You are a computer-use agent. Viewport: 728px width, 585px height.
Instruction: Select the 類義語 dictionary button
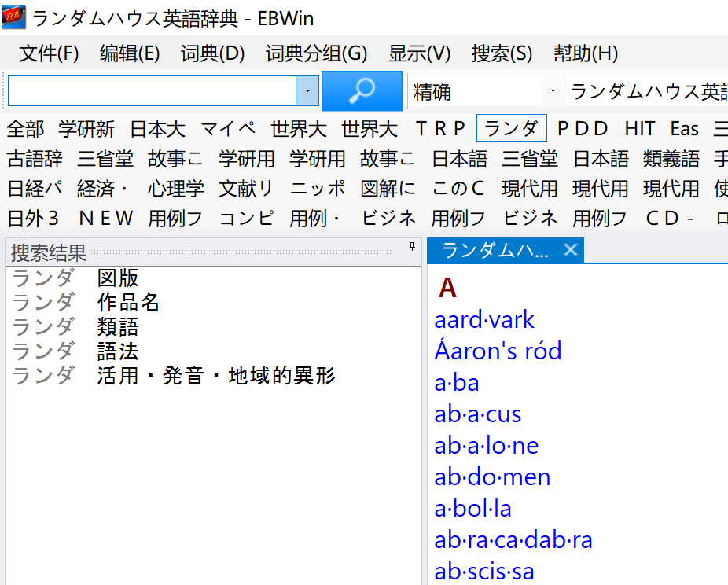pyautogui.click(x=671, y=159)
